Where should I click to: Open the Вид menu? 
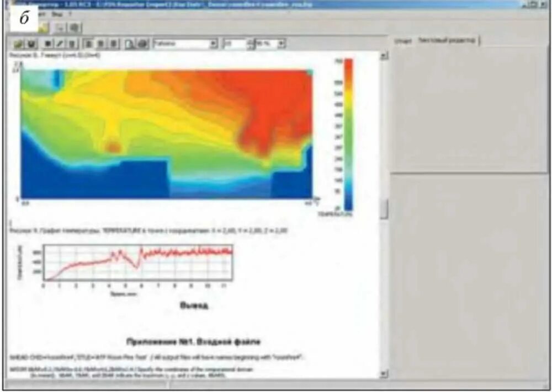pos(56,14)
